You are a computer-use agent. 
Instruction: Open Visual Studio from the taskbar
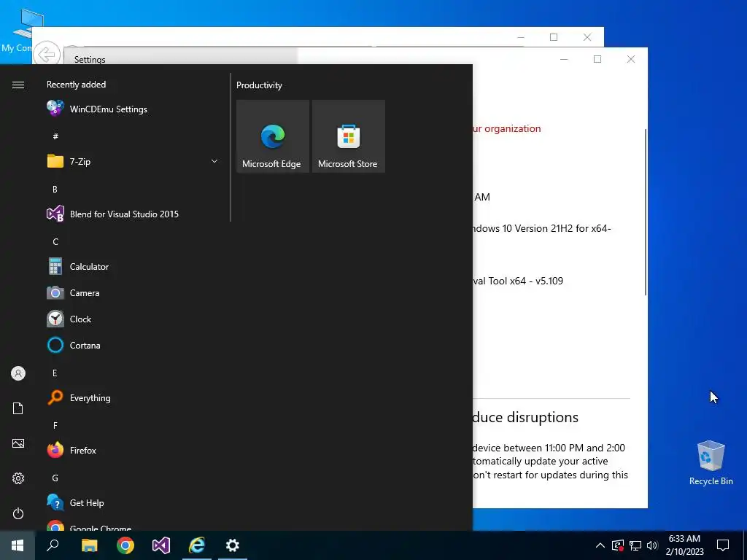click(161, 545)
